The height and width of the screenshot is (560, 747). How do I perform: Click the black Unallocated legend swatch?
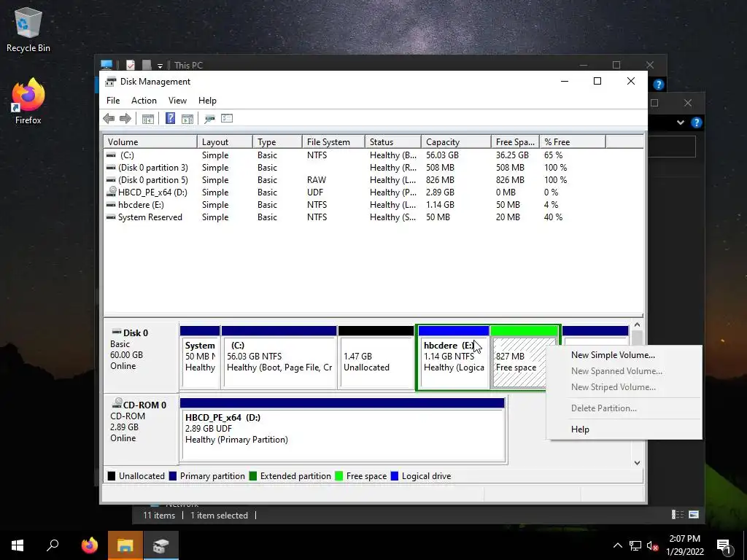(112, 475)
